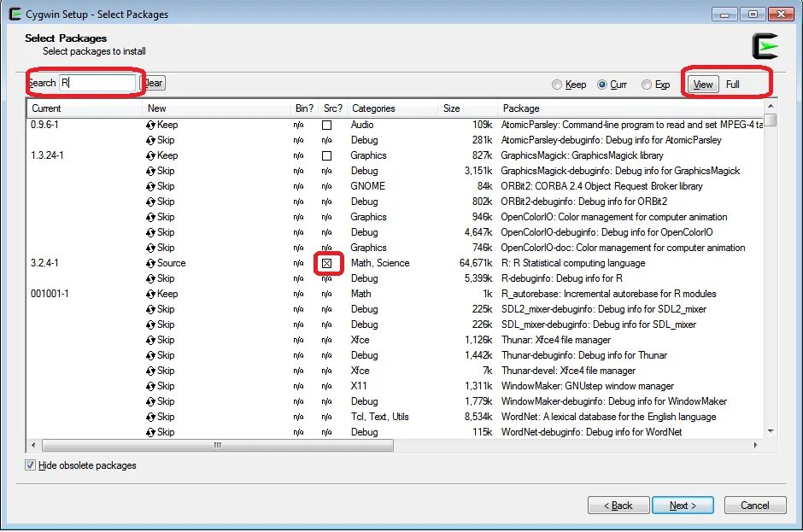Sort by the New column header
Viewport: 803px width, 532px height.
215,108
